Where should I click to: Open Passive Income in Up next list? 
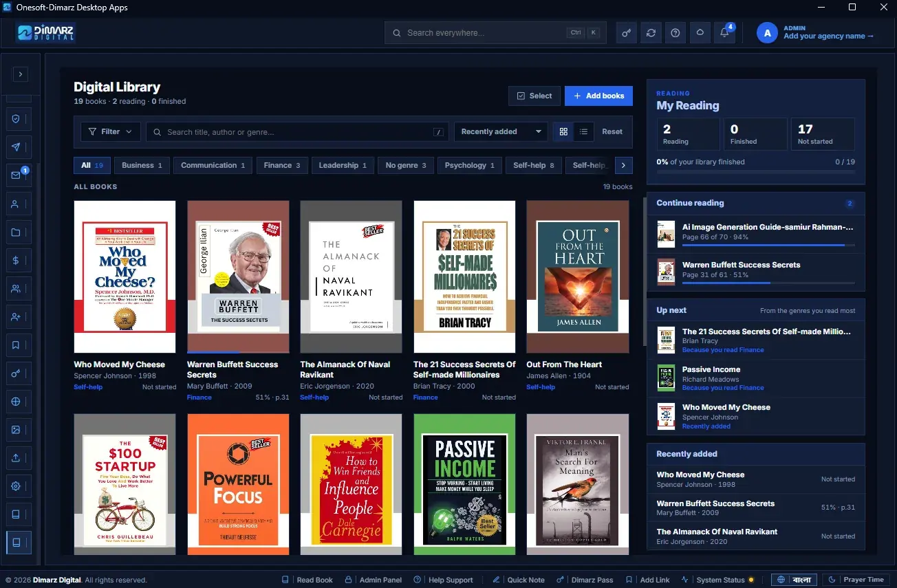pos(755,378)
